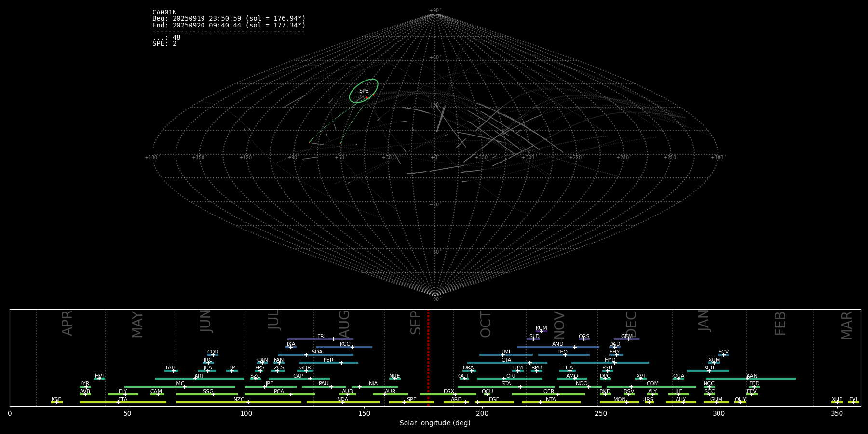Click the AND shower activity bar
This screenshot has width=868, height=434.
coord(558,347)
